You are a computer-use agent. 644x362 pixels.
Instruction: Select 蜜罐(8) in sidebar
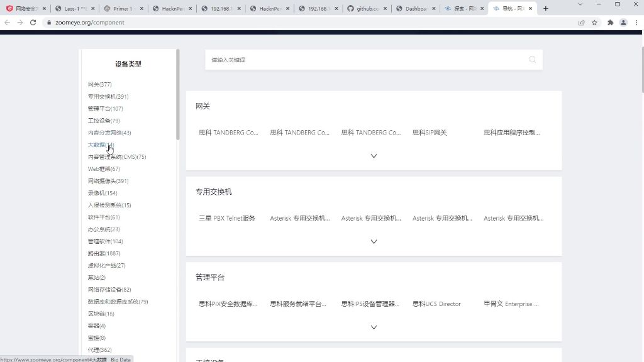(96, 338)
